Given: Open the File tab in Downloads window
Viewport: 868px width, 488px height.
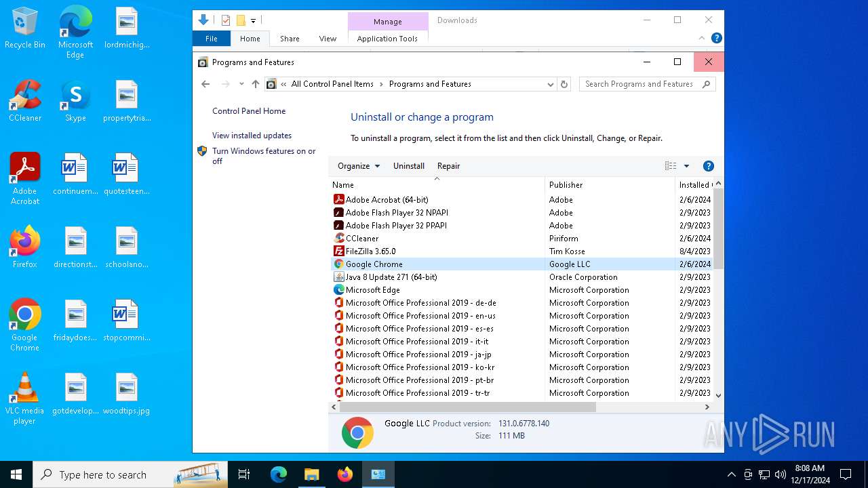Looking at the screenshot, I should click(x=212, y=39).
